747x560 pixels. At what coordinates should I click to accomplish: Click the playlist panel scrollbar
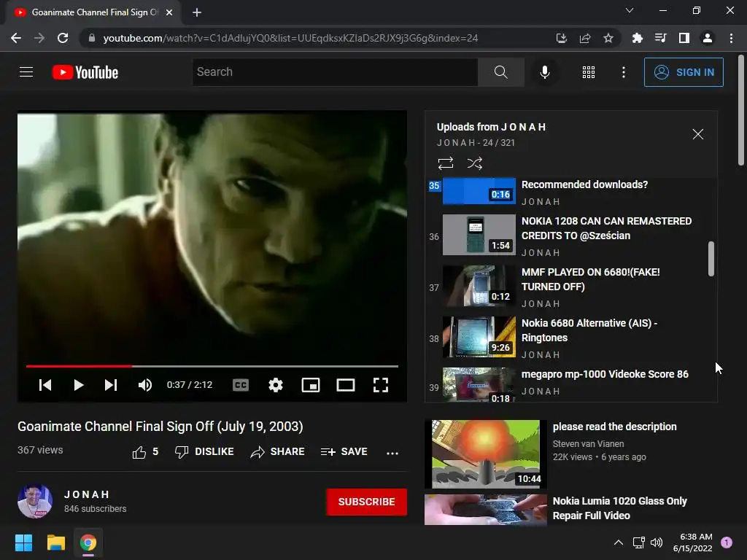pyautogui.click(x=711, y=259)
